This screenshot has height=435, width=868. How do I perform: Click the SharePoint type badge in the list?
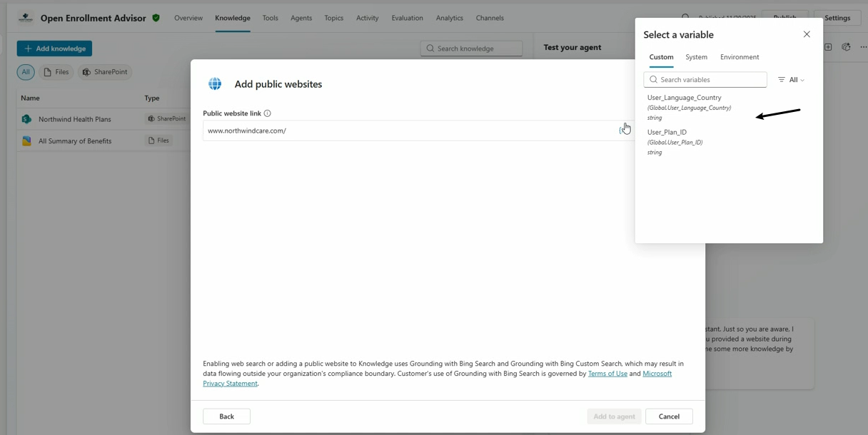pos(166,119)
